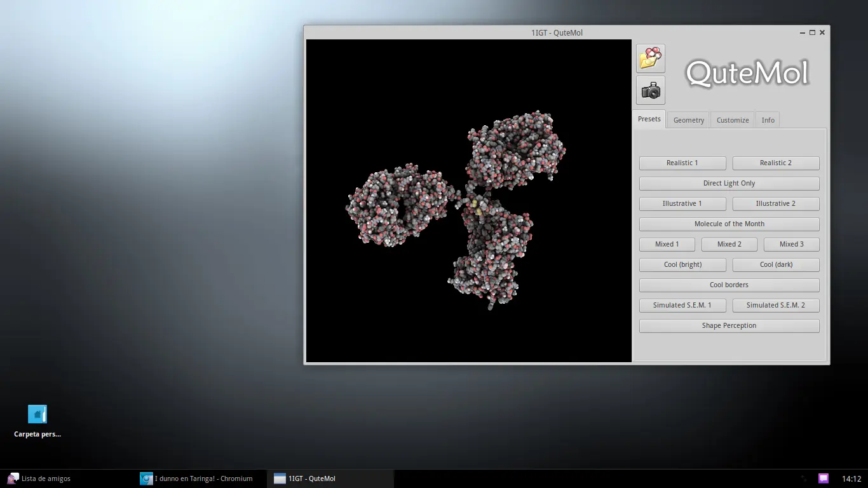Apply the Realistic 2 preset
Image resolution: width=868 pixels, height=488 pixels.
click(776, 163)
